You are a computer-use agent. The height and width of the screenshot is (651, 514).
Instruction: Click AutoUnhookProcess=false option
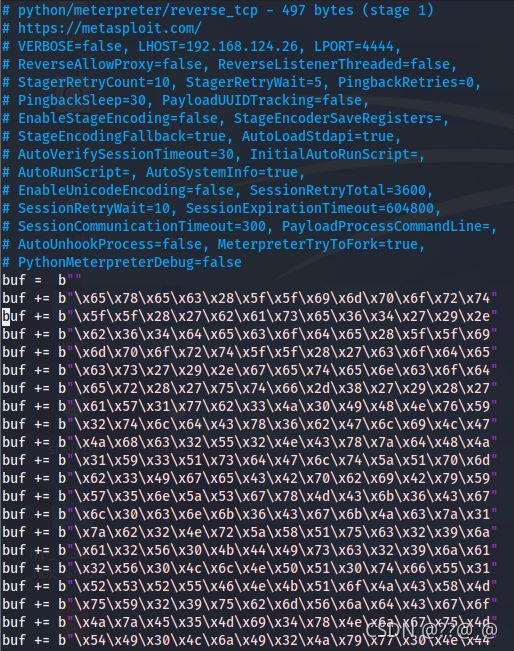point(110,244)
